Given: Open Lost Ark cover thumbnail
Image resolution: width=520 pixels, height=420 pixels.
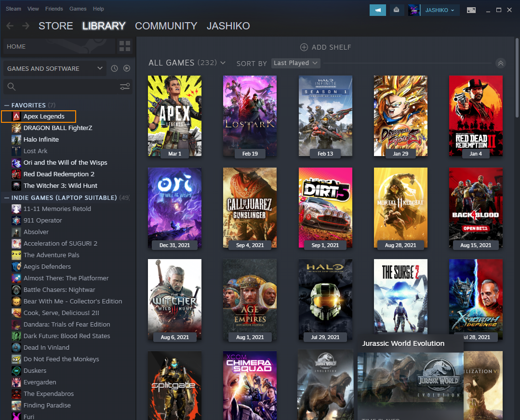Looking at the screenshot, I should pos(250,116).
